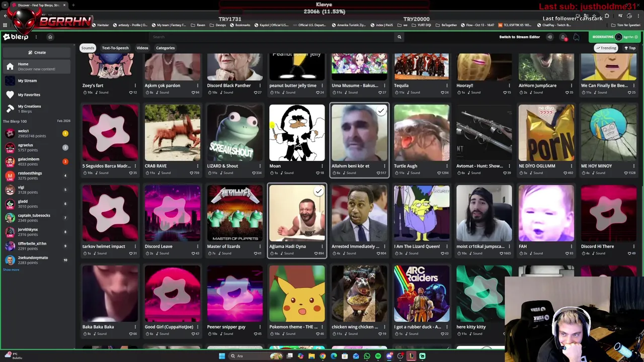Open the MODERATING bgrrhn account menu
This screenshot has width=644, height=362.
point(615,37)
